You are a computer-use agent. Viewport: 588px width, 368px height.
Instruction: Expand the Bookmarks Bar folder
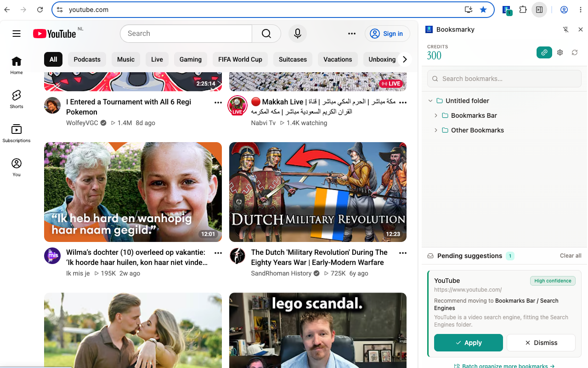pyautogui.click(x=436, y=115)
